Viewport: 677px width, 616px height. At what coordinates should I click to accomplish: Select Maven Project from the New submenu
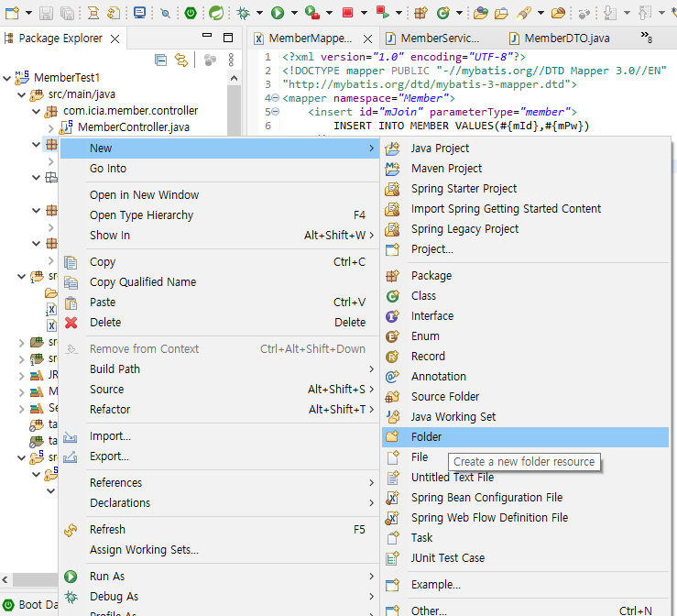click(x=526, y=168)
